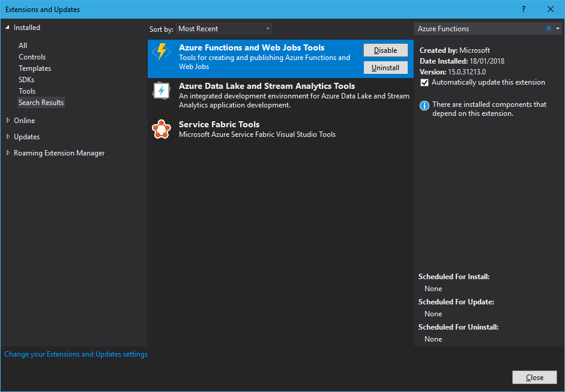
Task: Select the Service Fabric Tools gear icon
Action: point(162,130)
